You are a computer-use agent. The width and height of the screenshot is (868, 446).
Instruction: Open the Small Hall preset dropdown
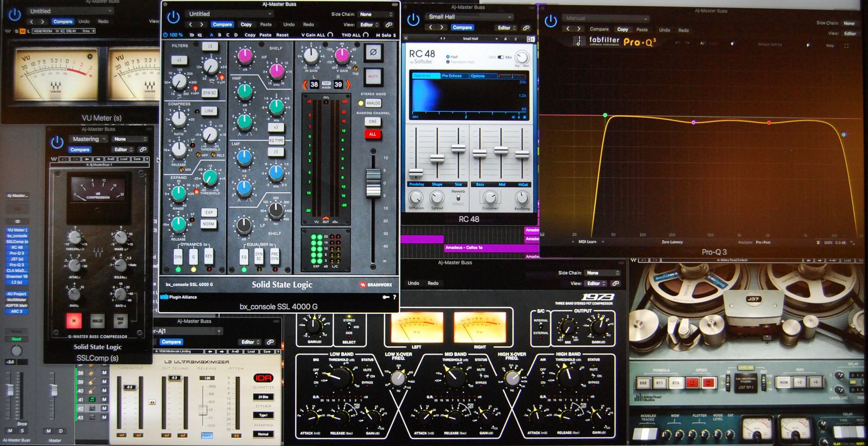469,17
